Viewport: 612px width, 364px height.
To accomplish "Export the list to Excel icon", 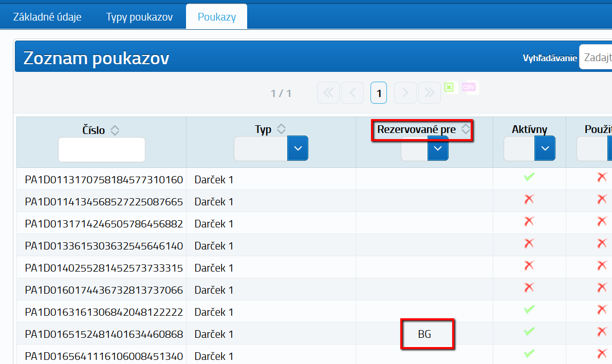I will [449, 87].
